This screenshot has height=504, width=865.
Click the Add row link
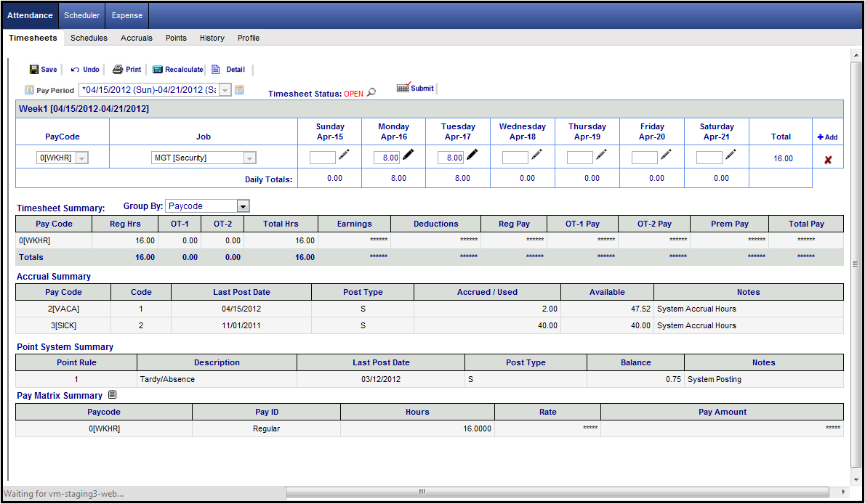(827, 137)
